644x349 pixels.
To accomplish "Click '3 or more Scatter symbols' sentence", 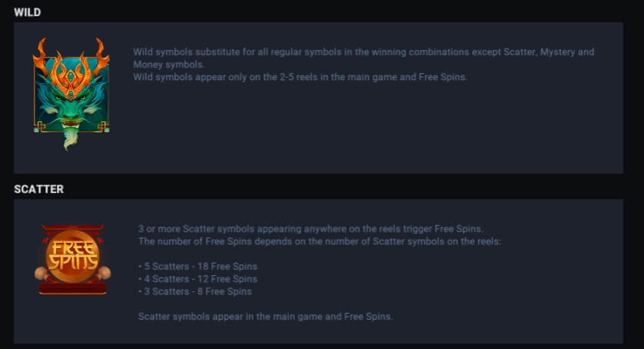I will point(311,228).
